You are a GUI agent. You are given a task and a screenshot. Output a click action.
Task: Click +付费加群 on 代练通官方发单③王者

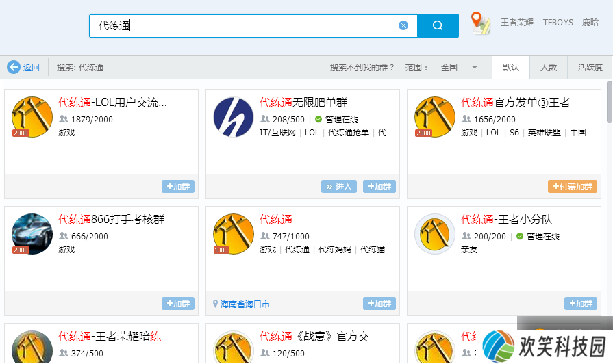tap(573, 186)
